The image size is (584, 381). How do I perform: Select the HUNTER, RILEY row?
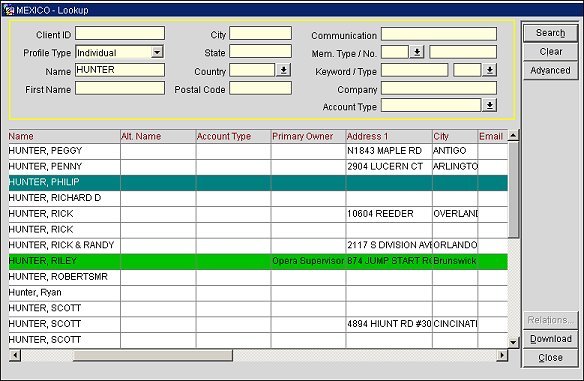coord(258,261)
